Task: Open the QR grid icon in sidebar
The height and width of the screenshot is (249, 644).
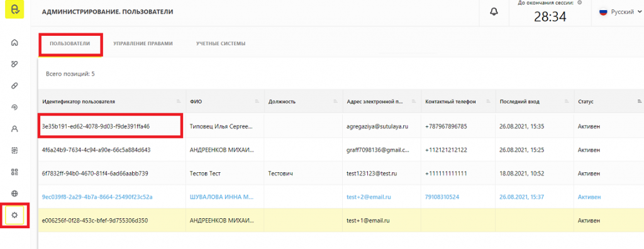Action: (x=15, y=172)
